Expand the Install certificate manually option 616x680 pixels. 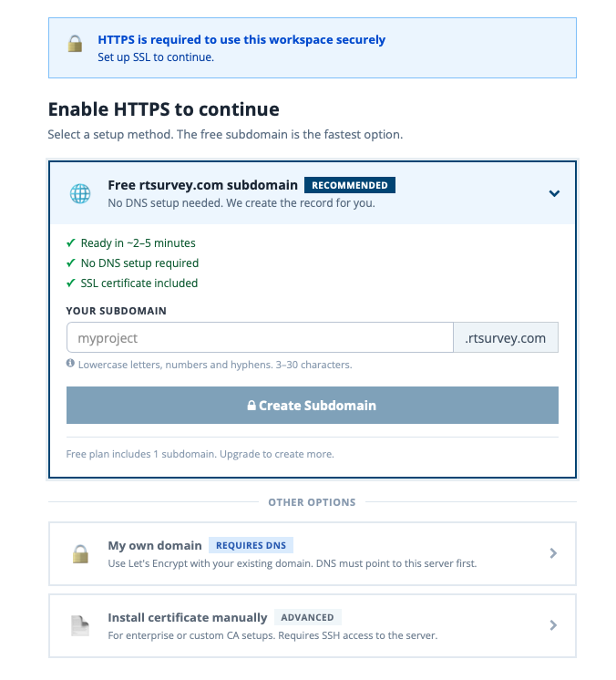pos(554,625)
